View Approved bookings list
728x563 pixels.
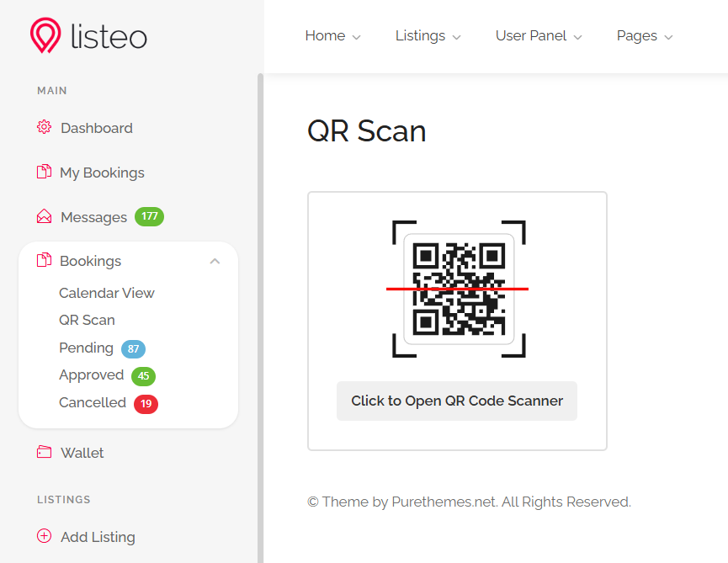[92, 374]
